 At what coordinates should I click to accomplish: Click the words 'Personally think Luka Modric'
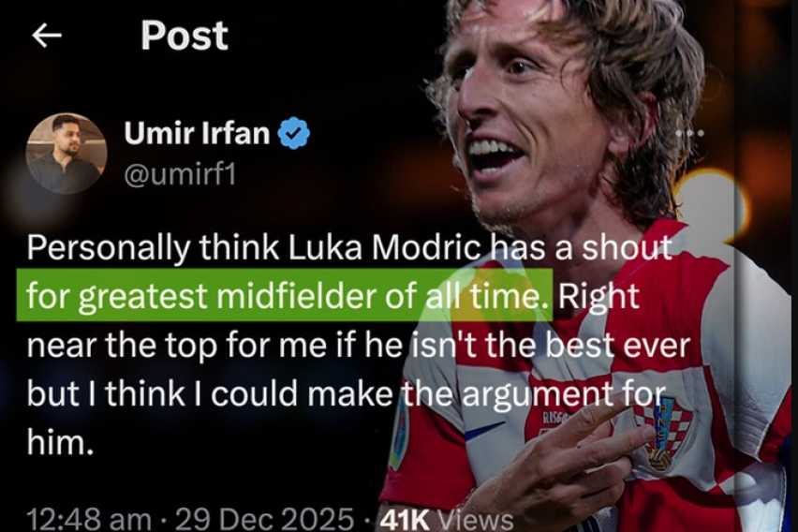click(254, 248)
